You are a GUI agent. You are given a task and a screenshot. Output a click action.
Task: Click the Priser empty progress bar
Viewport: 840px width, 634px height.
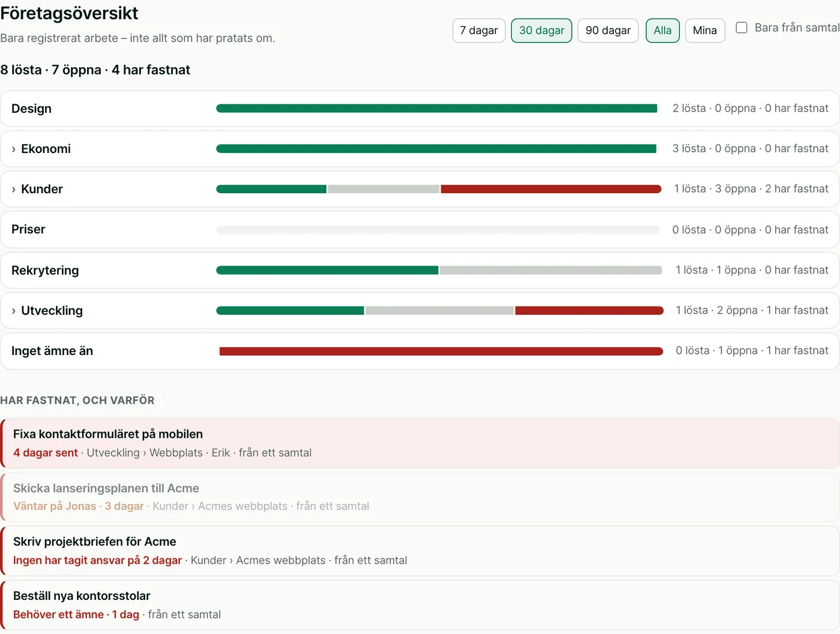tap(438, 230)
